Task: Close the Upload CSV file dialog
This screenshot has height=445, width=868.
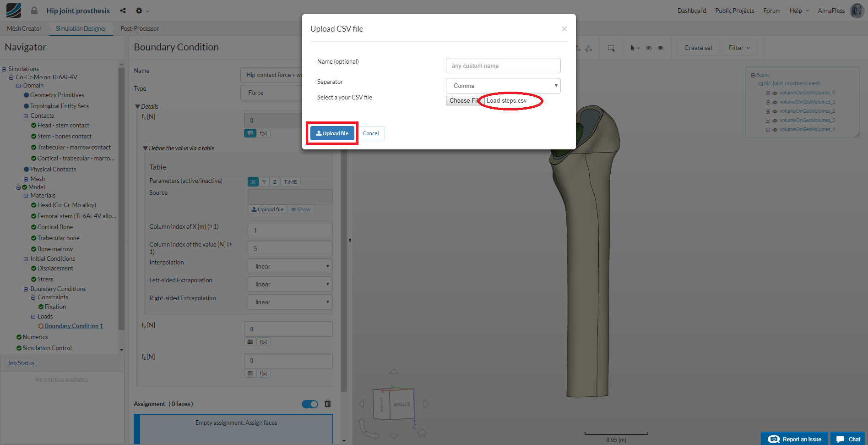Action: pos(564,29)
